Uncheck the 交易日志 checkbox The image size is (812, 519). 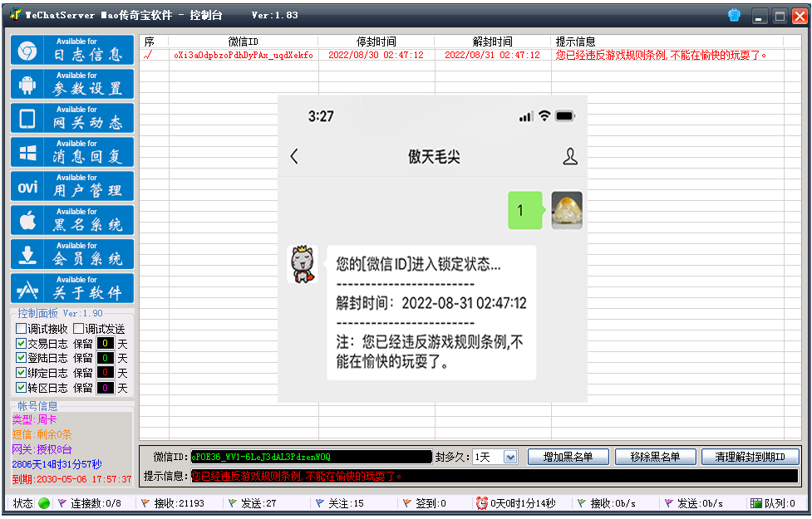pos(22,344)
